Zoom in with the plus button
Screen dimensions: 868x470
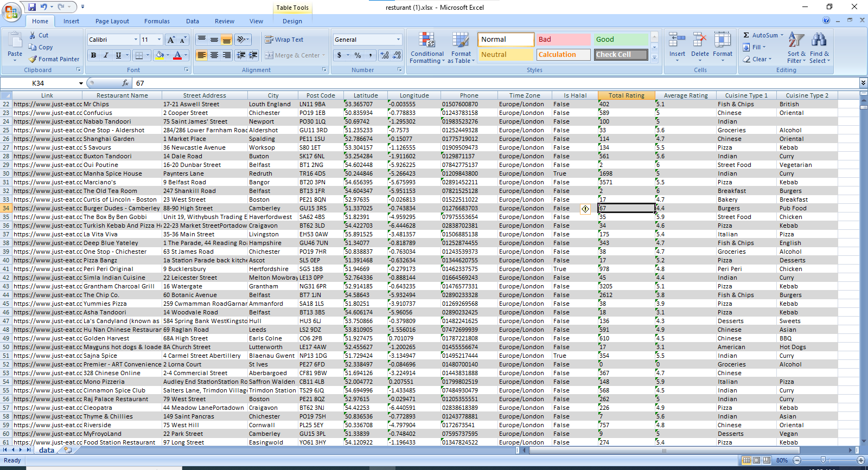[861, 460]
